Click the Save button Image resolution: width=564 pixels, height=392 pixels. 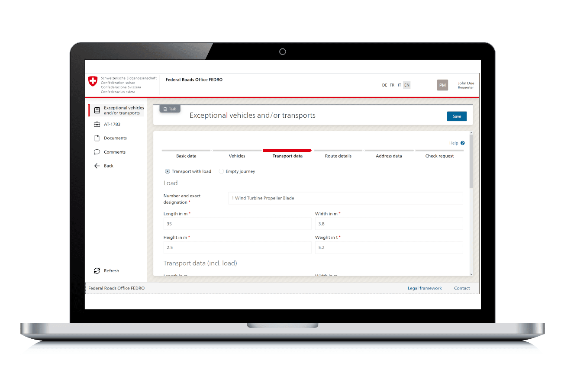point(457,116)
